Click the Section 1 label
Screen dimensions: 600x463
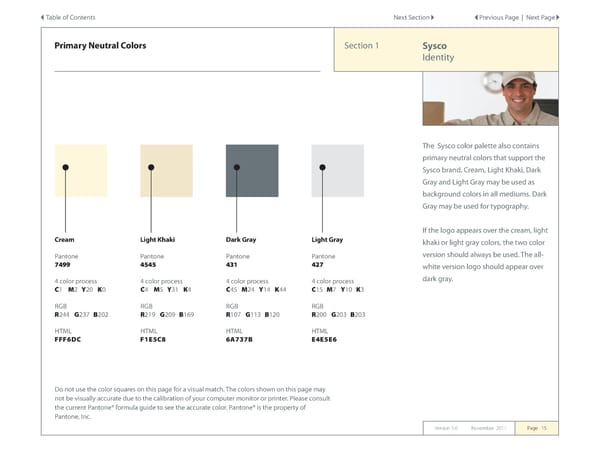(361, 46)
